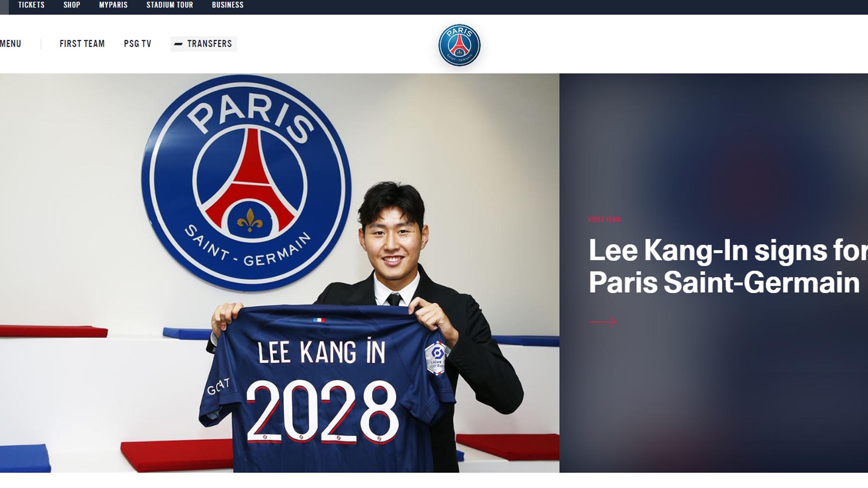The image size is (868, 488).
Task: Open MYPARIS from the top bar
Action: tap(113, 5)
